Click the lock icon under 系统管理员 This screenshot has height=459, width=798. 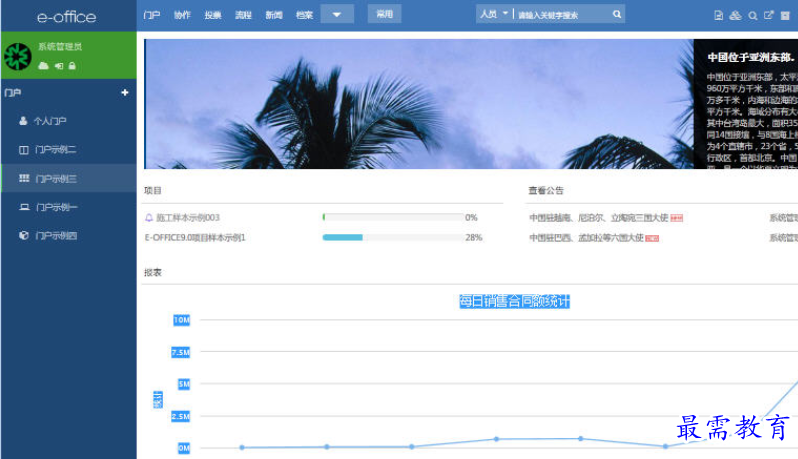click(x=72, y=65)
